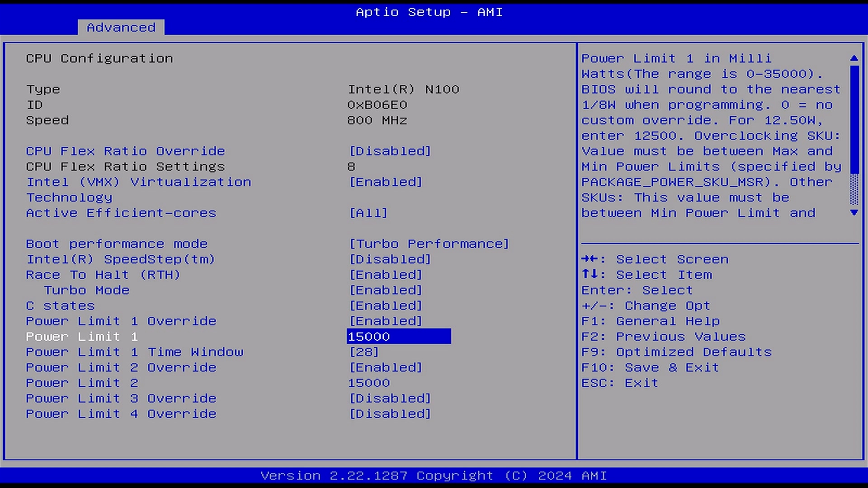Screen dimensions: 868x488
Task: Select the Race To Halt (RTH) option
Action: (103, 275)
